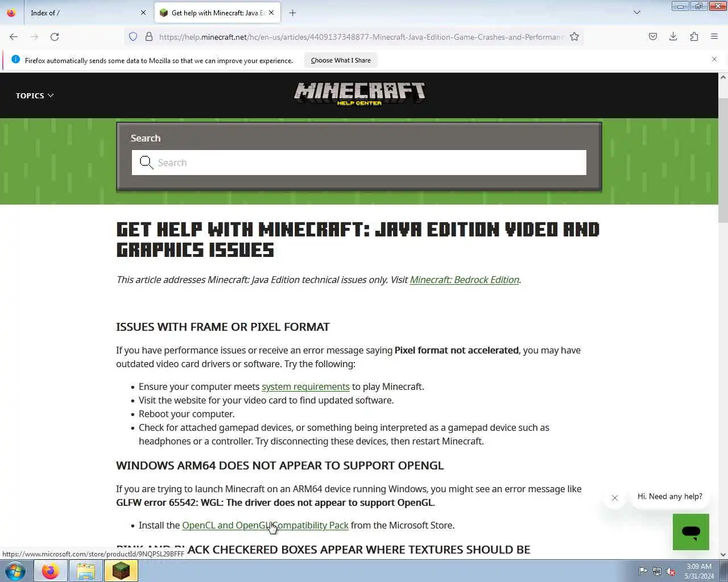Open the Firefox downloads panel
Viewport: 728px width, 582px height.
point(673,37)
